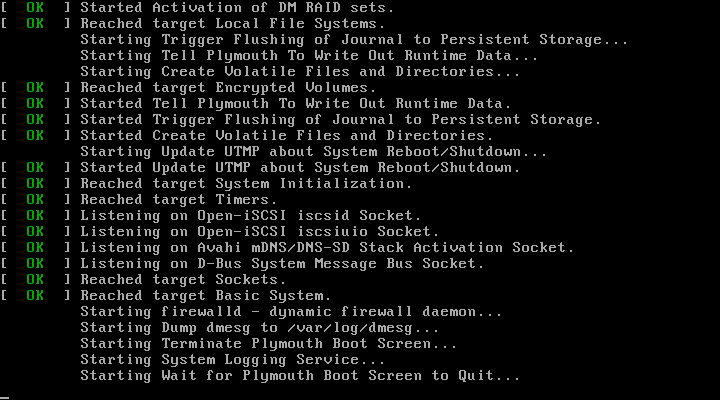This screenshot has width=720, height=400.
Task: Click the 'Open-iSCSI iscsiuio Socket' line
Action: click(x=219, y=231)
